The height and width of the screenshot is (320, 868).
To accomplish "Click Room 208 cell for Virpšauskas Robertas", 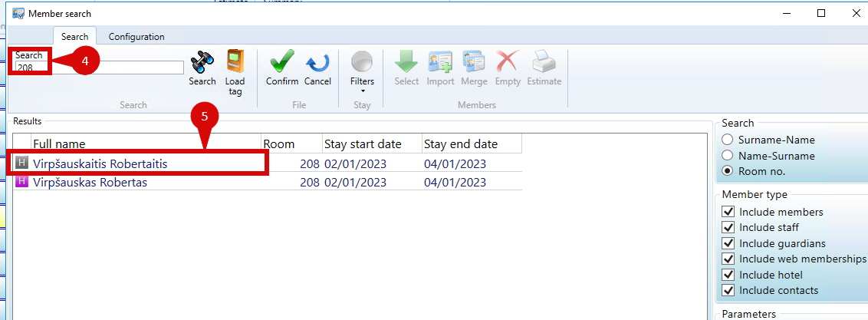I will pos(291,182).
